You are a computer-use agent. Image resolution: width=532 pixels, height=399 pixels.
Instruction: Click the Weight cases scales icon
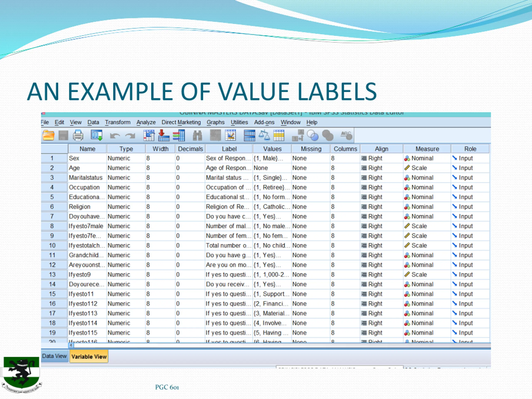click(x=264, y=135)
